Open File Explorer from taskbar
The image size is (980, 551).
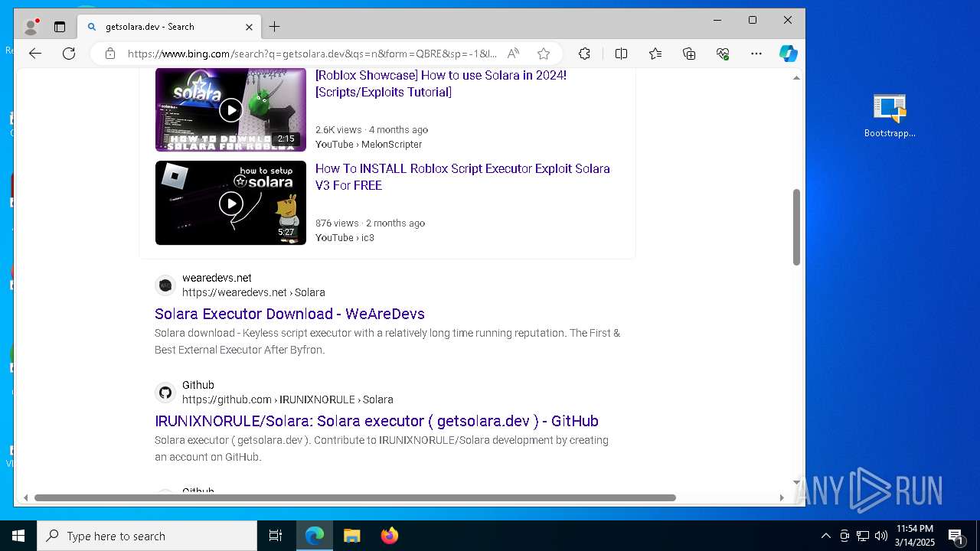coord(351,536)
